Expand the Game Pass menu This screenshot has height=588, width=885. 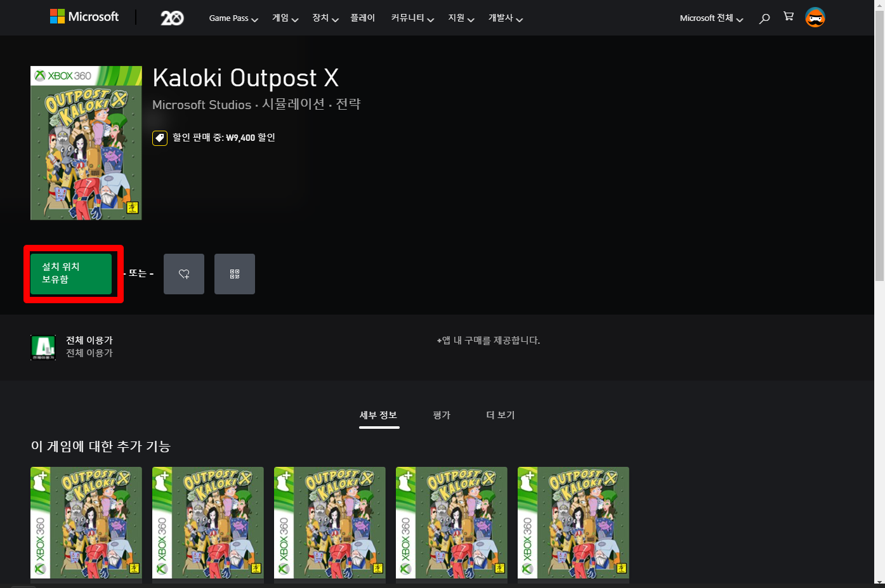tap(233, 18)
